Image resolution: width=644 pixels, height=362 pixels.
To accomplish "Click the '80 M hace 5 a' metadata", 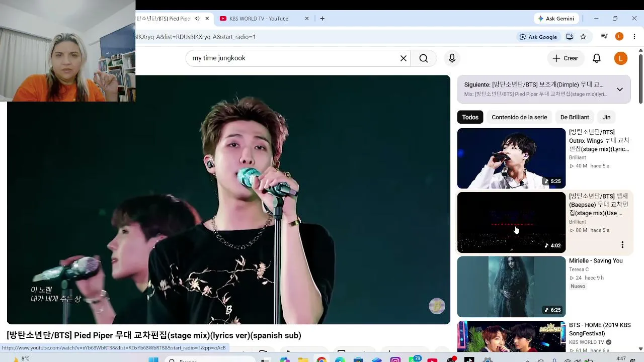I will [x=589, y=230].
